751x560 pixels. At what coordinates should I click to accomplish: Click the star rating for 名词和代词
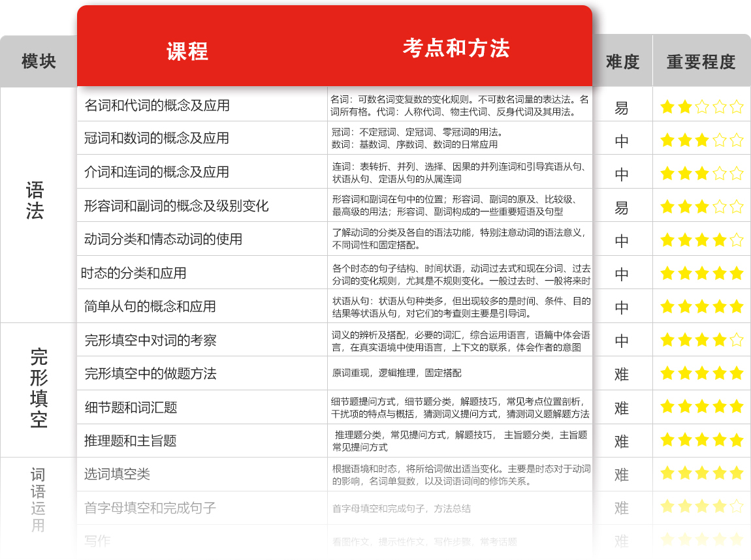[x=701, y=107]
